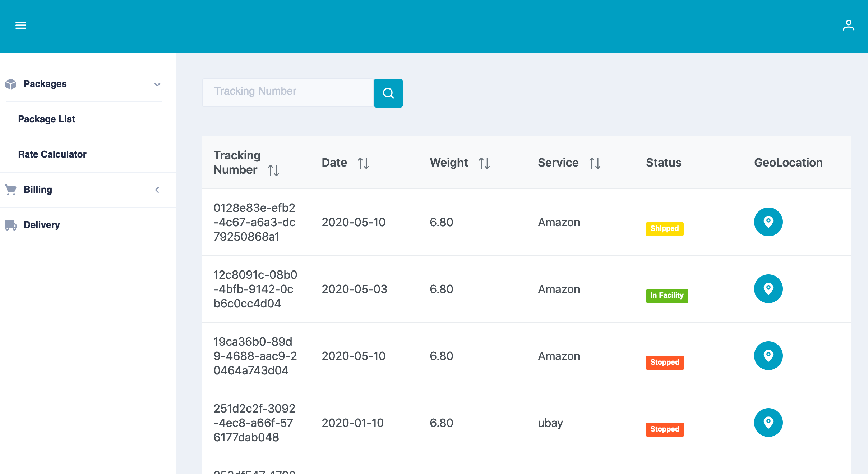Image resolution: width=868 pixels, height=474 pixels.
Task: Open geolocation pin for In Facility package
Action: (x=768, y=289)
